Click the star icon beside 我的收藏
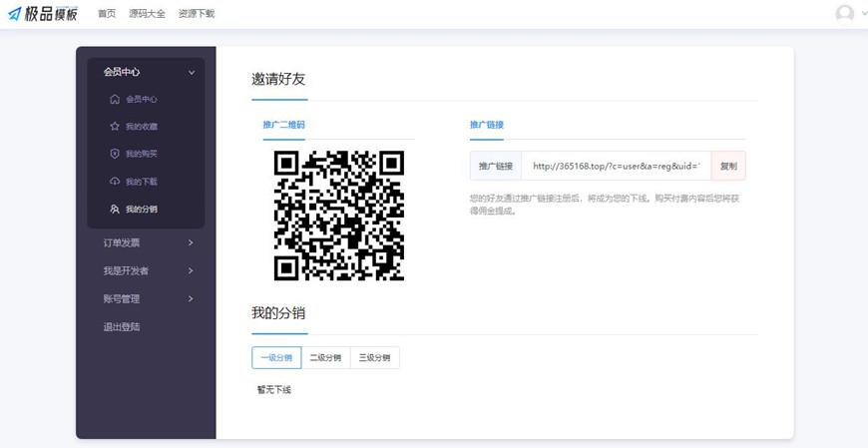 click(115, 127)
